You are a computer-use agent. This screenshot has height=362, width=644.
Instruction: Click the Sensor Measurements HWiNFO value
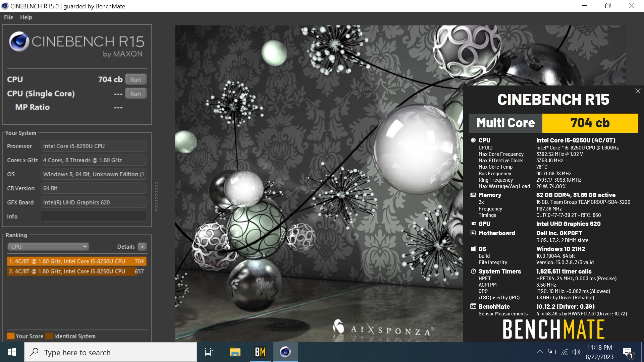tap(581, 314)
